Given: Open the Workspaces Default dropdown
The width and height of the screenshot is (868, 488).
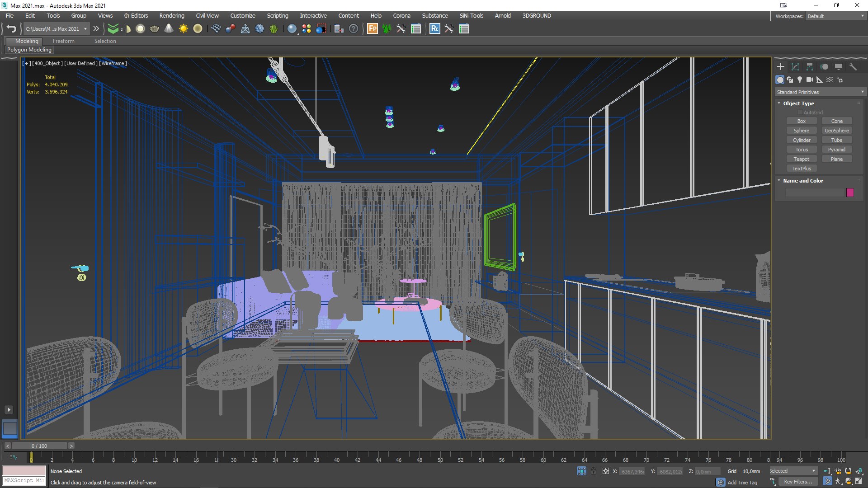Looking at the screenshot, I should 835,16.
